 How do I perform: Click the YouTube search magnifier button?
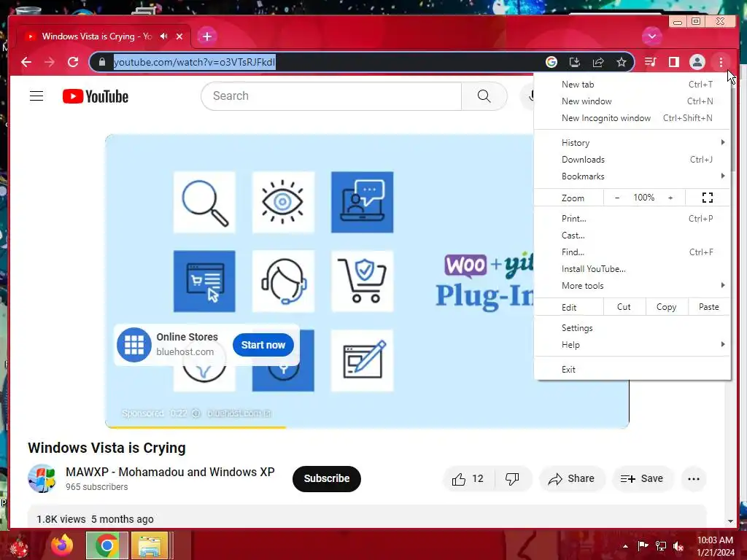[x=484, y=96]
